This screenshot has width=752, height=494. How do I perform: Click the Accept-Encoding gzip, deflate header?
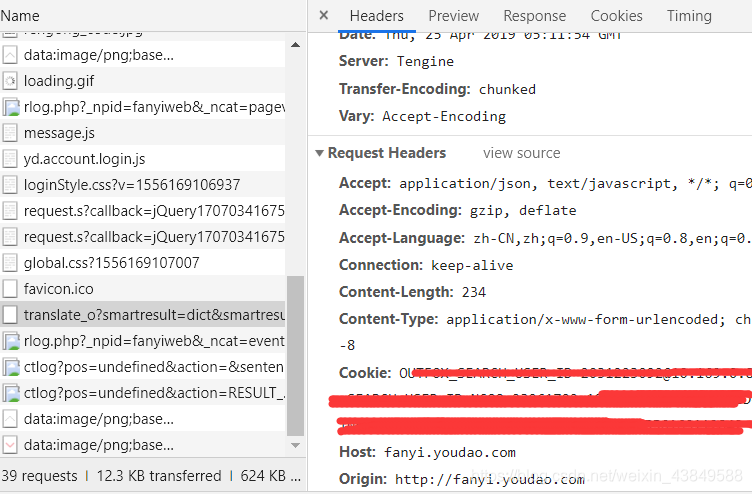coord(458,210)
